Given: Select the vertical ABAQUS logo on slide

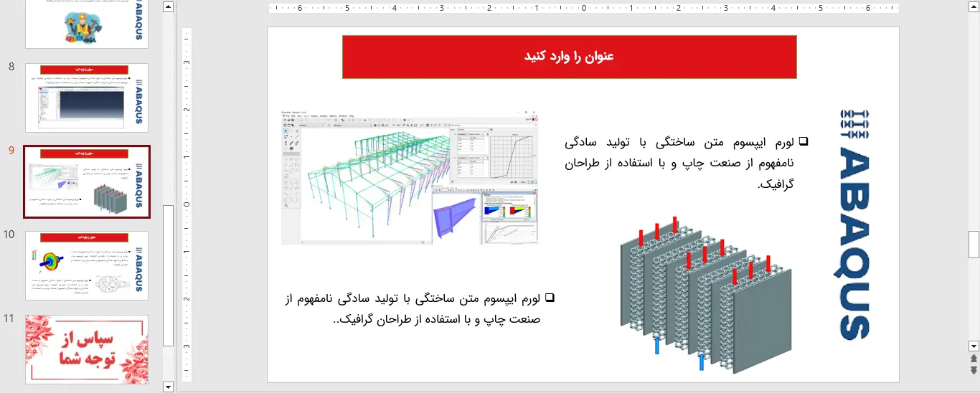Looking at the screenshot, I should coord(854,224).
